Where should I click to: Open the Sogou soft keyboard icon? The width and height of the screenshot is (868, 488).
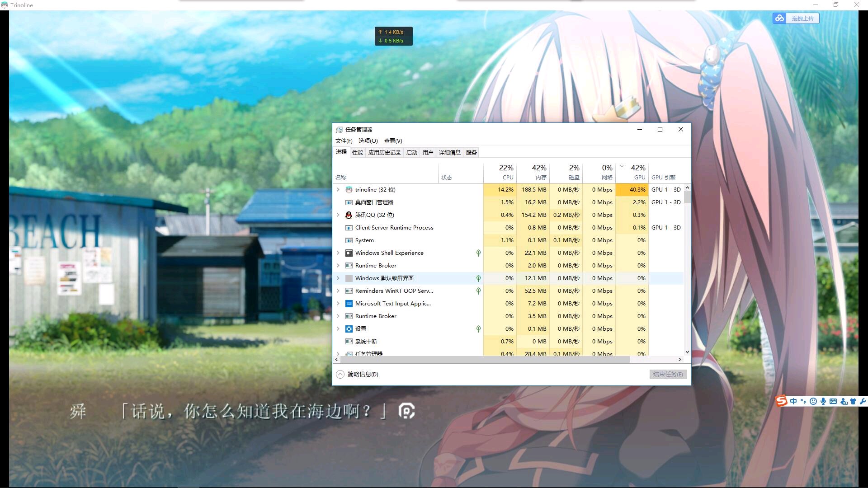(833, 401)
